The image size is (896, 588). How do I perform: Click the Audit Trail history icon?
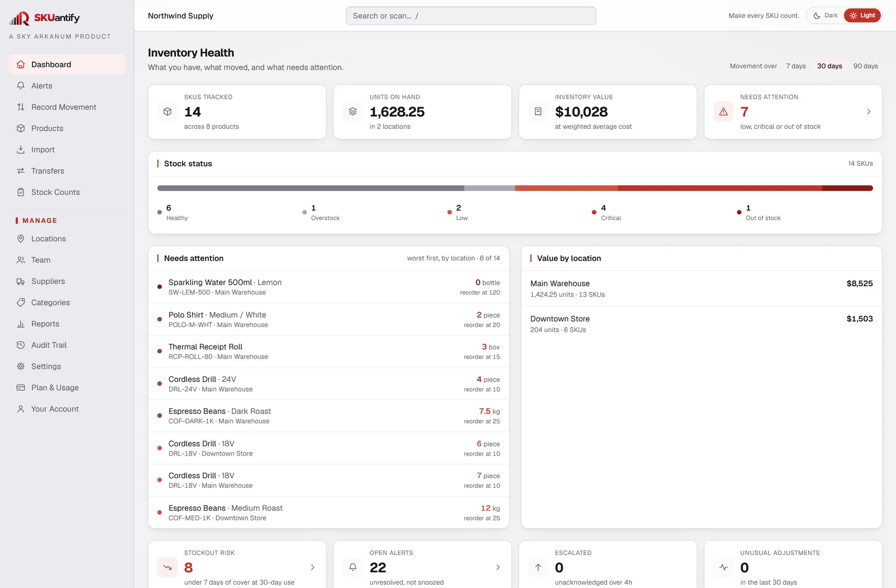coord(21,345)
